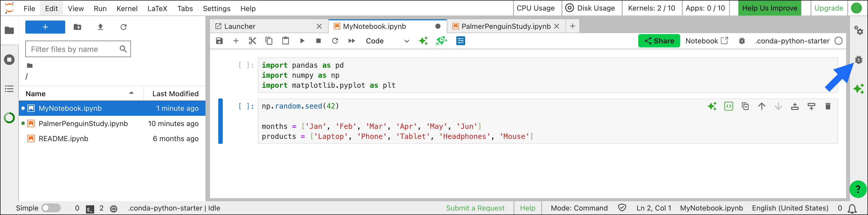Click the Filter files by name field
This screenshot has width=868, height=215.
[x=78, y=49]
